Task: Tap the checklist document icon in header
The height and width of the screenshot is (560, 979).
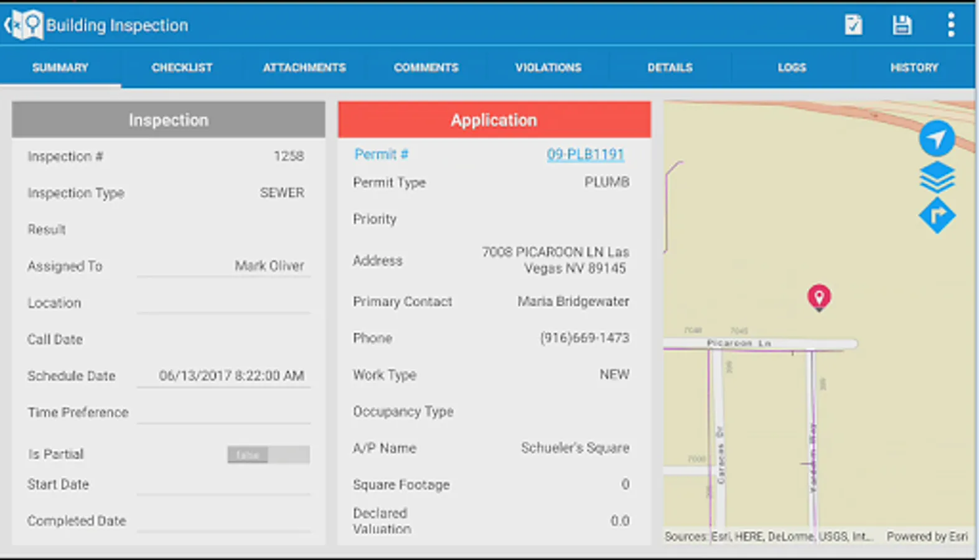Action: pos(853,25)
